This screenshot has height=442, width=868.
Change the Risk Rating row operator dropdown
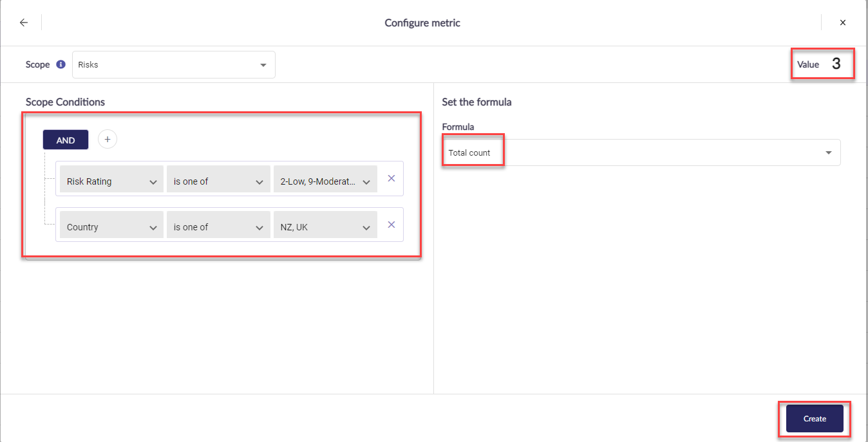point(218,179)
